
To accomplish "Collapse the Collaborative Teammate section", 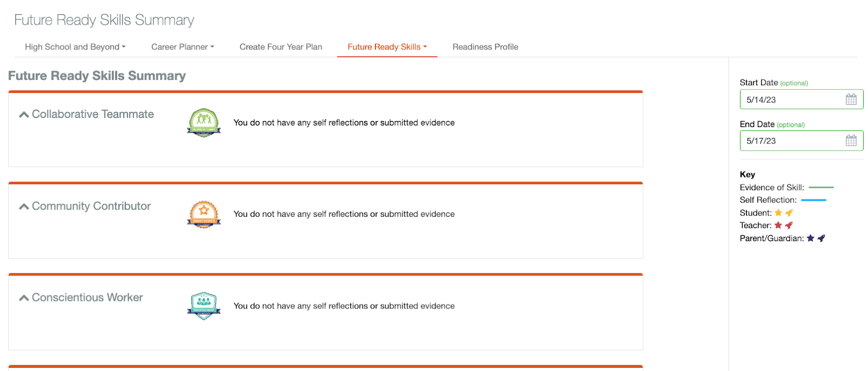I will (x=24, y=115).
